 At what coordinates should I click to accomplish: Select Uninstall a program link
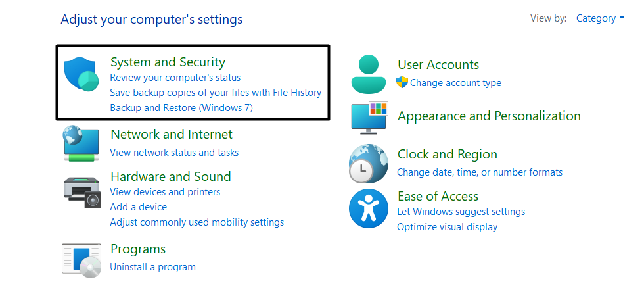[152, 266]
